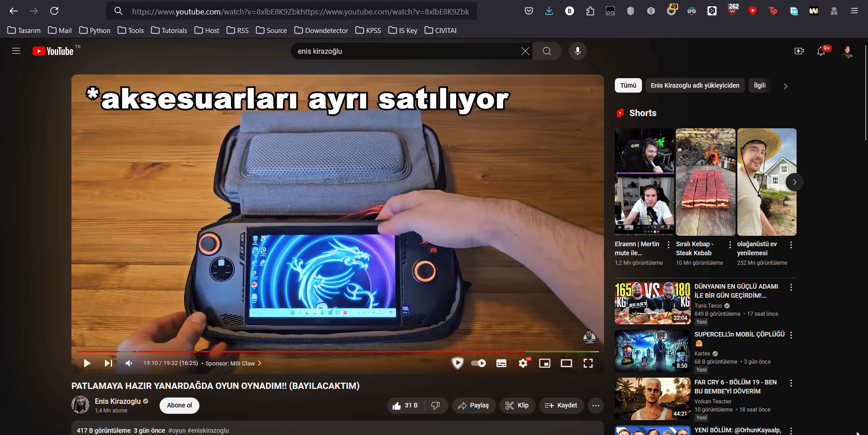
Task: Open the player settings gear
Action: 523,363
